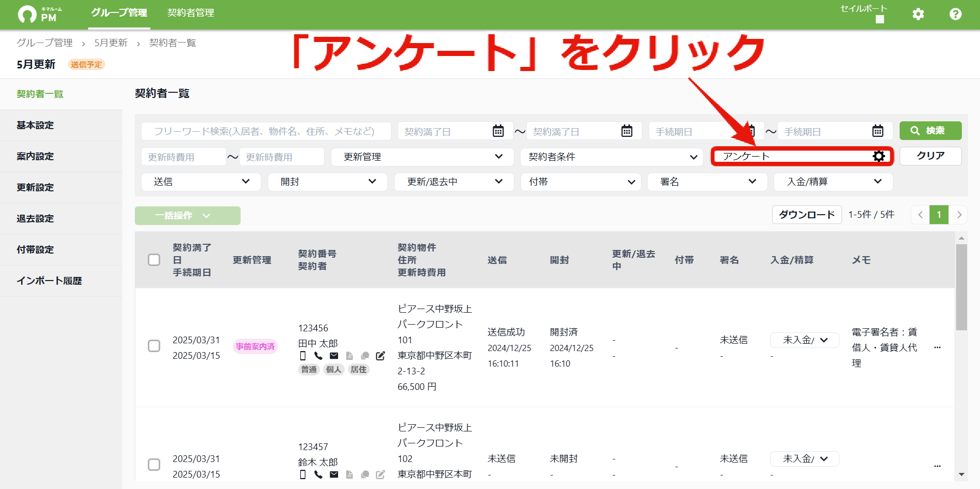Expand the 署名 filter dropdown
Screen dimensions: 980x489
(x=707, y=181)
